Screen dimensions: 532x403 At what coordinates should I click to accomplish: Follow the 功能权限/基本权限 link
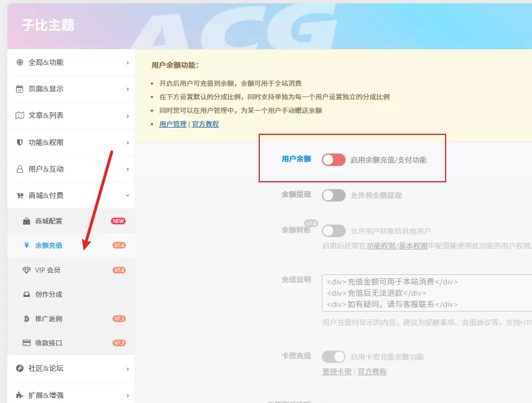(396, 246)
